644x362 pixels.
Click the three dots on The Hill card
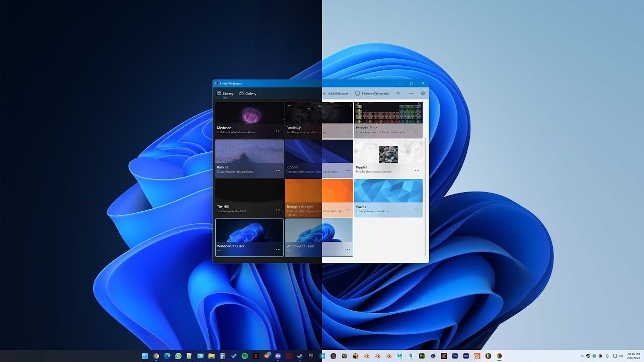[278, 210]
